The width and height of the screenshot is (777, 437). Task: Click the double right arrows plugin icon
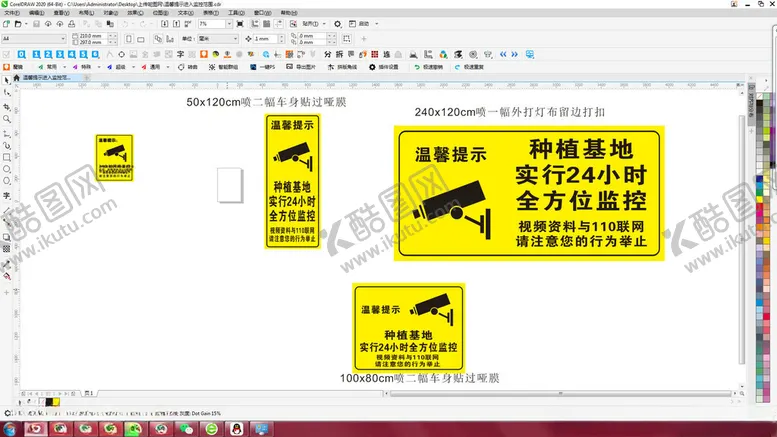[x=514, y=55]
